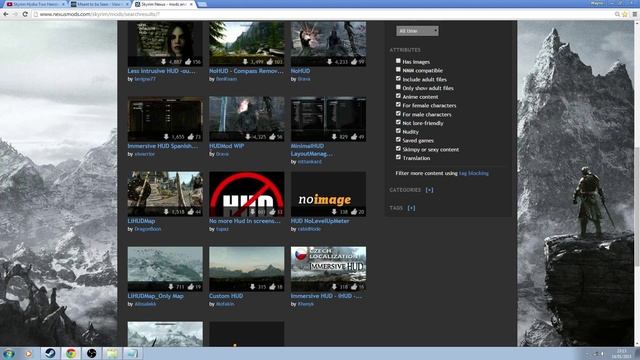Click the download icon on HUD NoLevelUpMeter
Viewport: 640px width, 360px height.
coord(334,212)
